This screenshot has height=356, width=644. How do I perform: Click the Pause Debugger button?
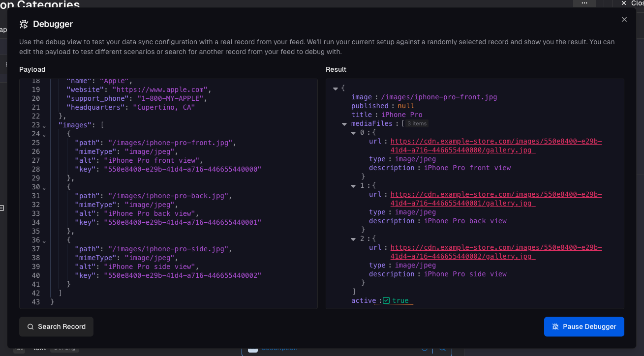[584, 326]
